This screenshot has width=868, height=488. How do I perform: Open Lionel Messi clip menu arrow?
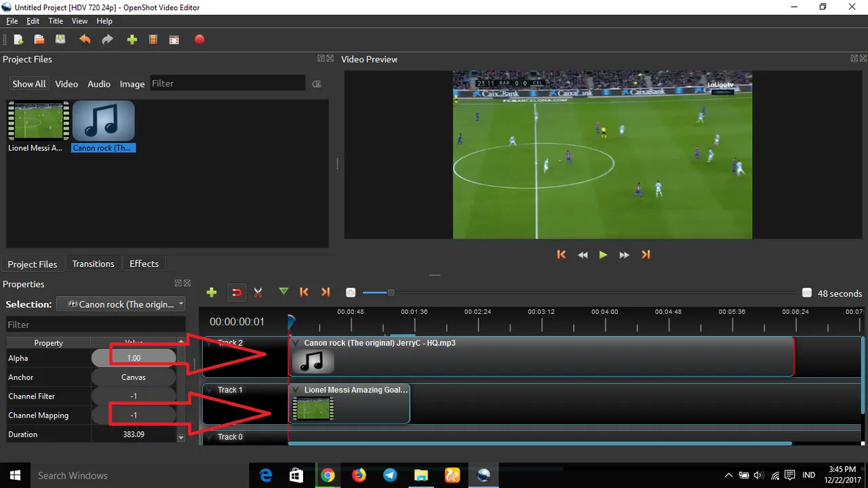[296, 390]
